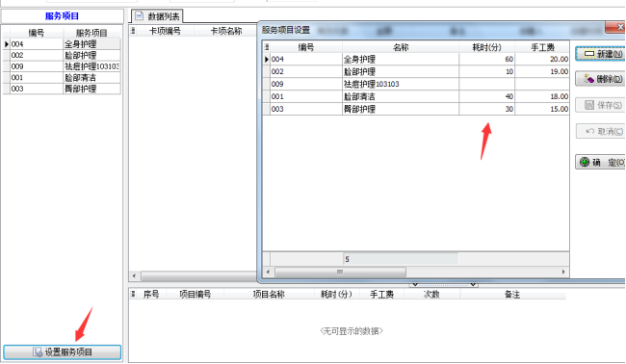Viewport: 626px width, 364px height.
Task: Sort by 手工费 column header in dialog
Action: click(x=542, y=47)
